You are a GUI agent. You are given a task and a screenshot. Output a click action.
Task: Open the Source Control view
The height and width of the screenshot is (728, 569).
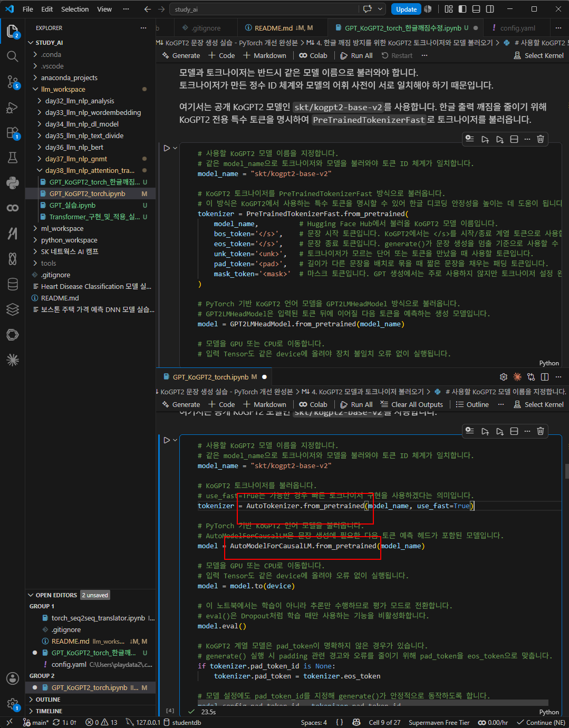(13, 82)
